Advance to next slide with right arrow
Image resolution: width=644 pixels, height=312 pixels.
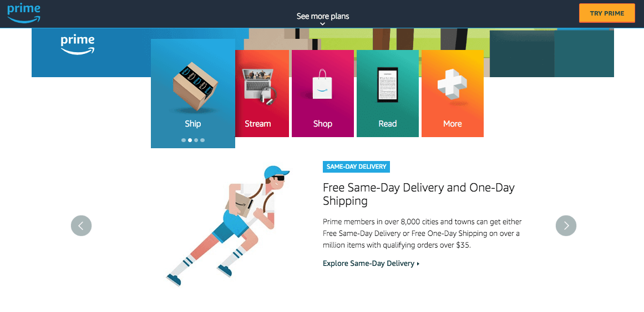tap(566, 226)
